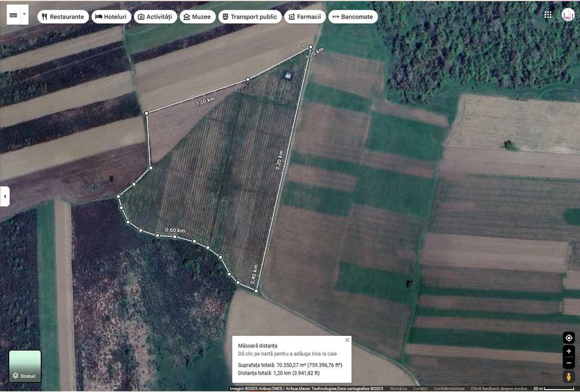Open the Confidențialitate footer link

[x=449, y=389]
